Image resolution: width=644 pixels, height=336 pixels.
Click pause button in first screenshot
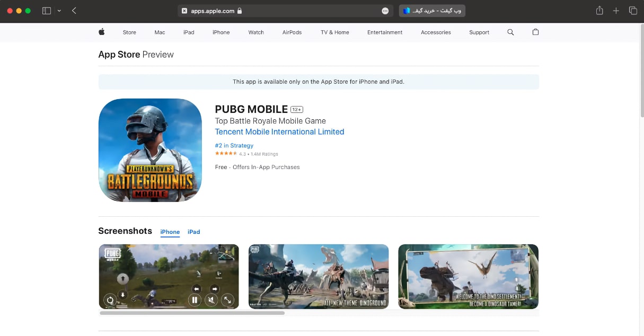tap(195, 300)
